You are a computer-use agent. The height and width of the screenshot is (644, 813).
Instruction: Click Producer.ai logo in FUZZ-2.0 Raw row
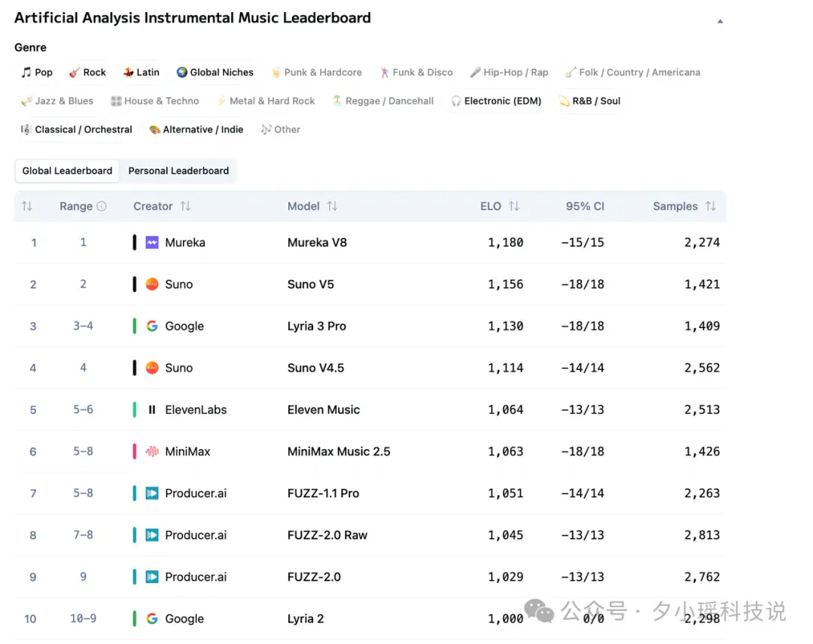pos(152,535)
